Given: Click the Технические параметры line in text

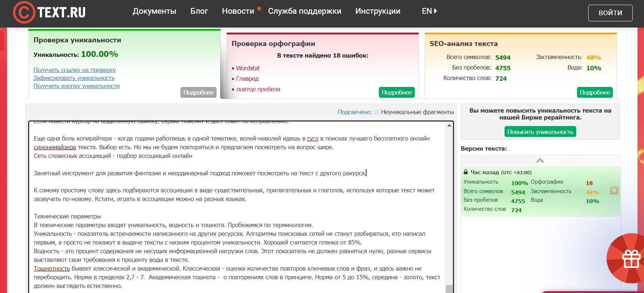Looking at the screenshot, I should point(67,216).
